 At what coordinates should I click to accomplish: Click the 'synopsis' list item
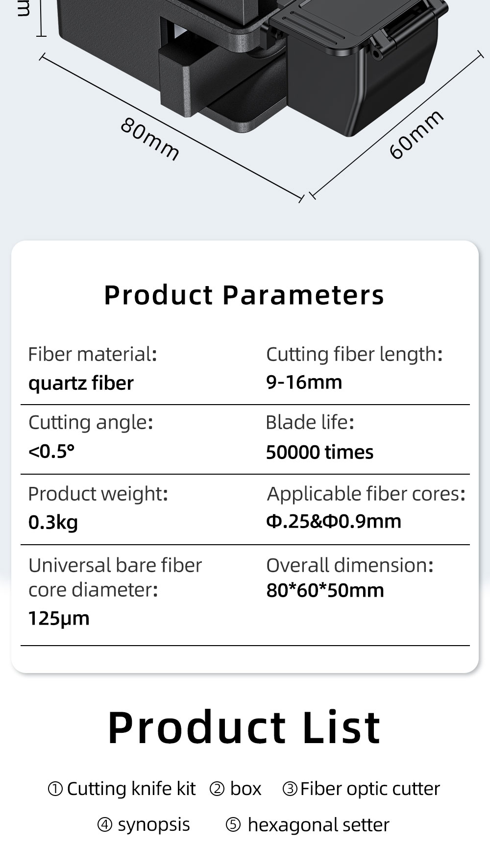153,825
